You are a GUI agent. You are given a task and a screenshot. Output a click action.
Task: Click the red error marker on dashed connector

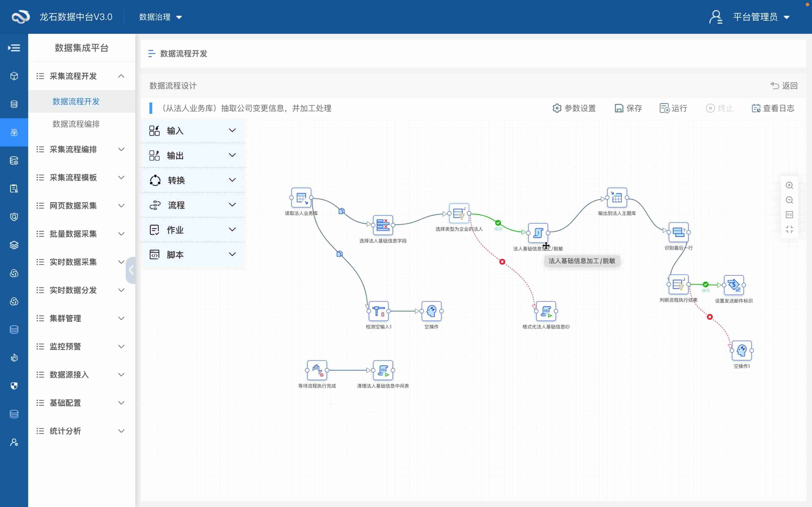point(502,262)
